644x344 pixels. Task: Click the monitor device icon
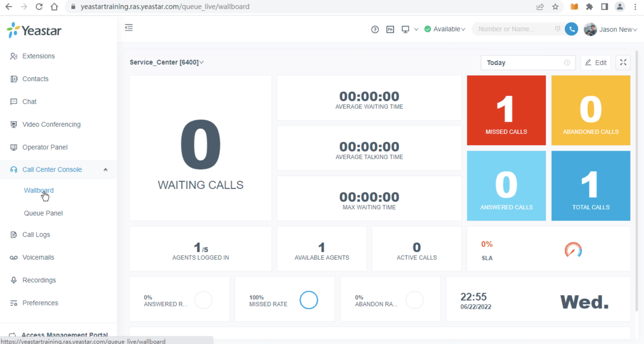(405, 30)
